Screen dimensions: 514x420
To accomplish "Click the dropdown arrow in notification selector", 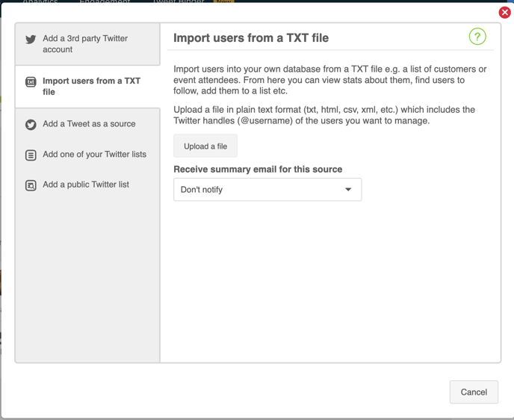I will (348, 190).
